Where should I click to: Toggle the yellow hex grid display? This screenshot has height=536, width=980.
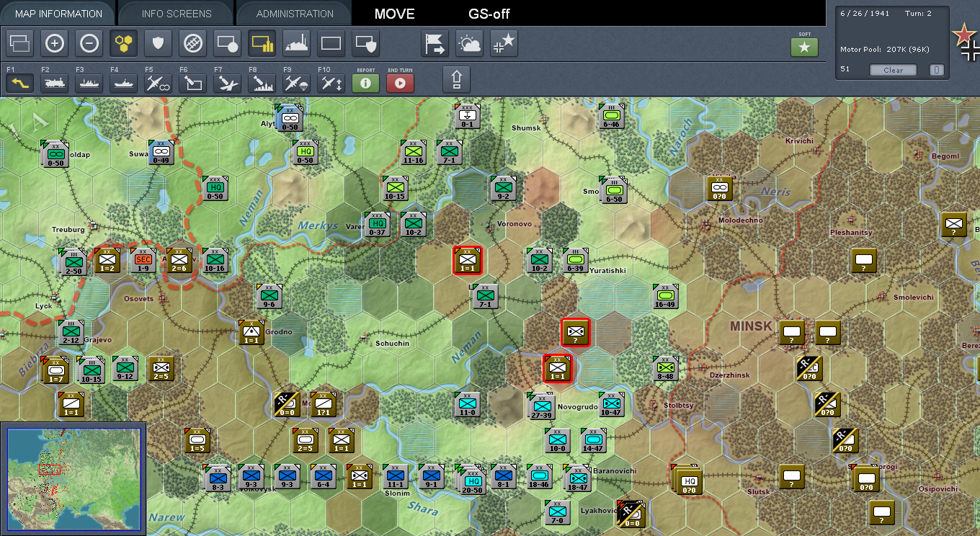pyautogui.click(x=123, y=44)
